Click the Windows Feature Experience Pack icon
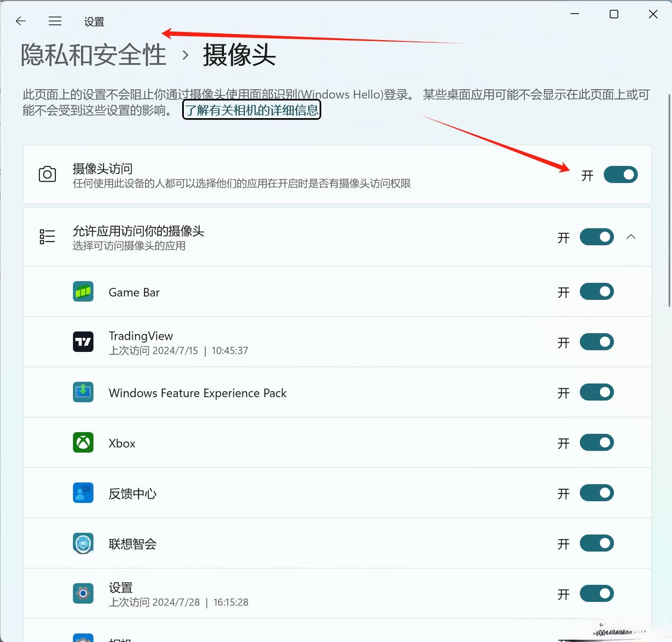672x642 pixels. click(x=83, y=392)
